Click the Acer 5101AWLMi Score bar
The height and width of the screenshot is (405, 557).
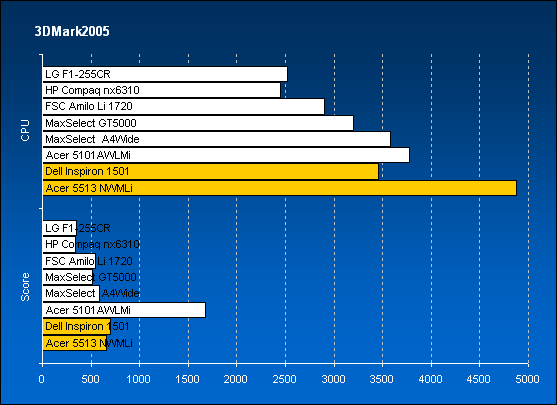click(x=124, y=310)
